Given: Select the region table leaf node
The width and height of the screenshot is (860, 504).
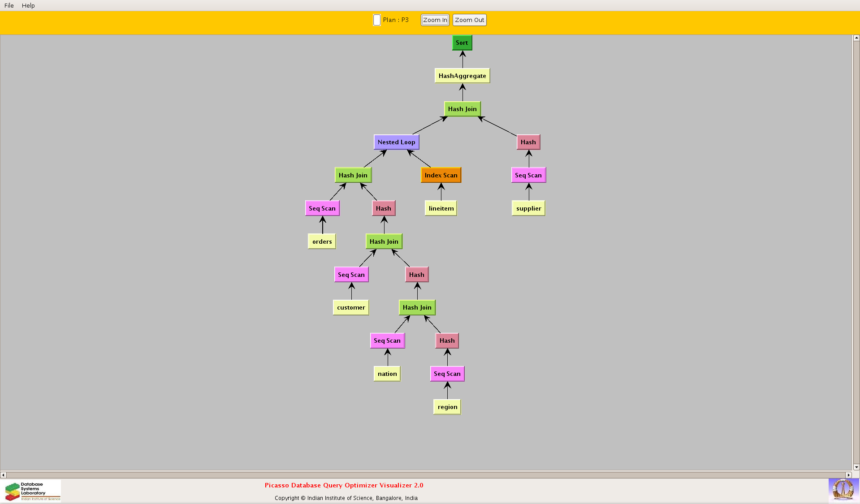Looking at the screenshot, I should [x=447, y=407].
